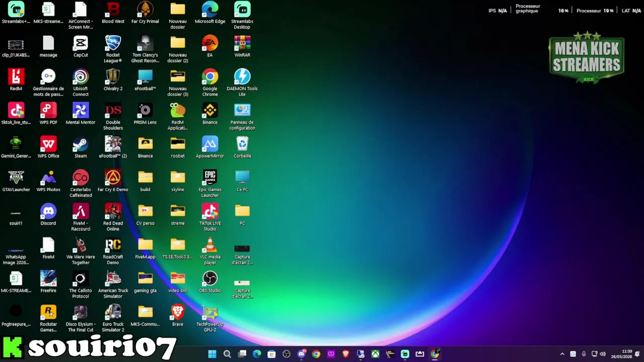644x362 pixels.
Task: Open the roobet folder
Action: (x=178, y=148)
